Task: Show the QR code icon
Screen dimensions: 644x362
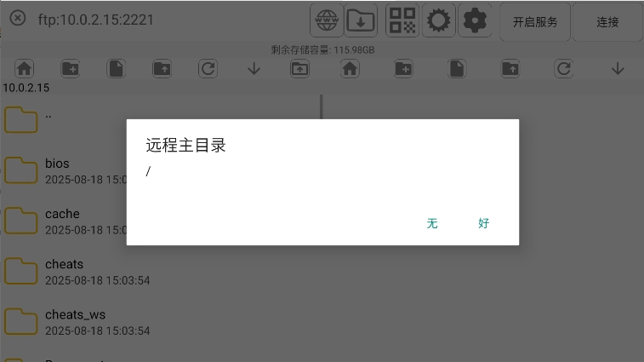Action: pos(402,20)
